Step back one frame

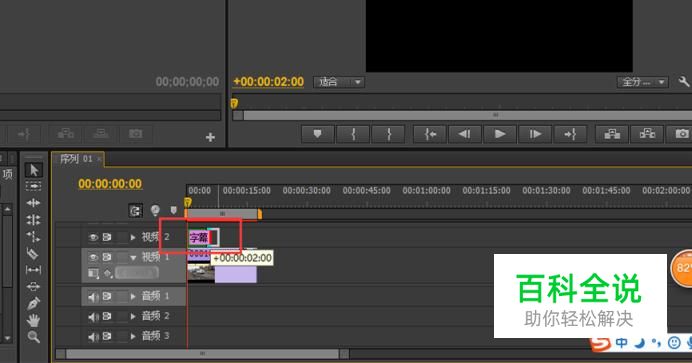pos(465,134)
